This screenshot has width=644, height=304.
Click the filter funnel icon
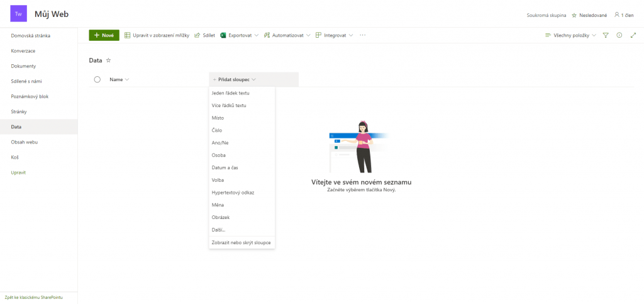tap(606, 35)
